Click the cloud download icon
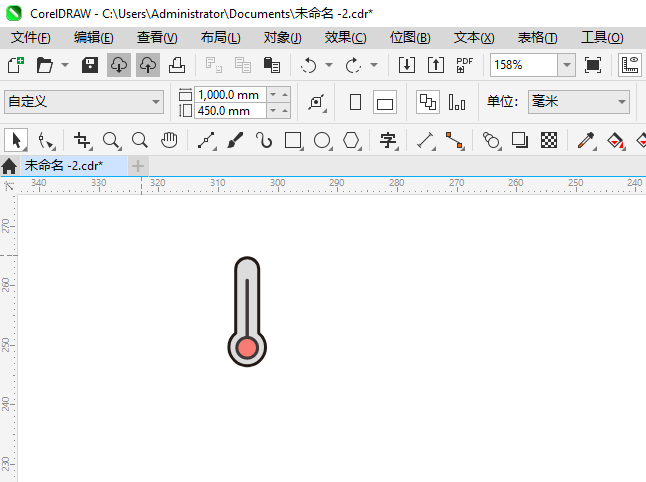The height and width of the screenshot is (482, 646). [x=119, y=65]
